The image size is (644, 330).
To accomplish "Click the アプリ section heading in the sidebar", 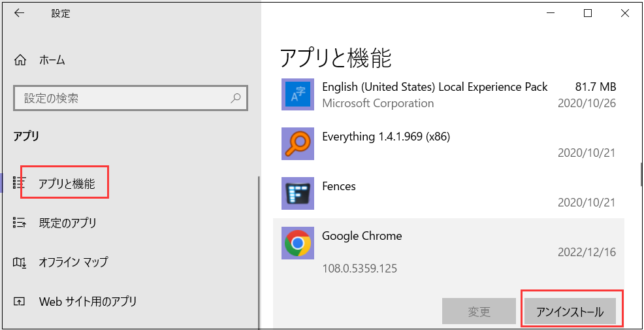I will tap(26, 137).
